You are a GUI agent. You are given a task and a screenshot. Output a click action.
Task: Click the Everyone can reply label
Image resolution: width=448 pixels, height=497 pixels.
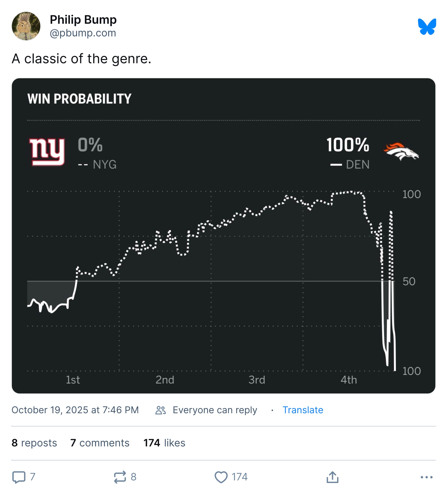[x=215, y=410]
